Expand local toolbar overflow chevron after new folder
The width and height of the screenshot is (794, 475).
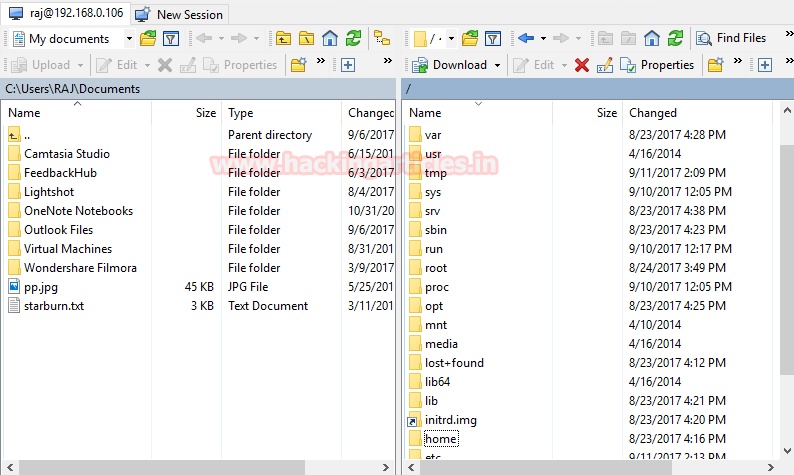point(321,61)
